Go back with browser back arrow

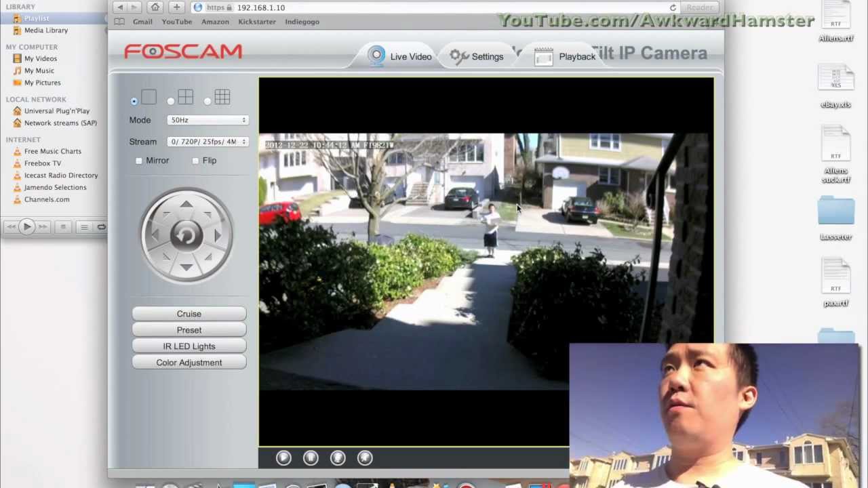coord(120,7)
